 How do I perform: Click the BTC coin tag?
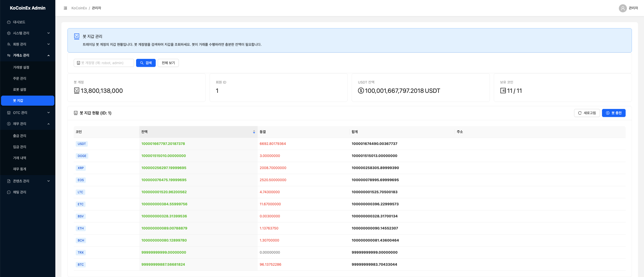pos(81,265)
